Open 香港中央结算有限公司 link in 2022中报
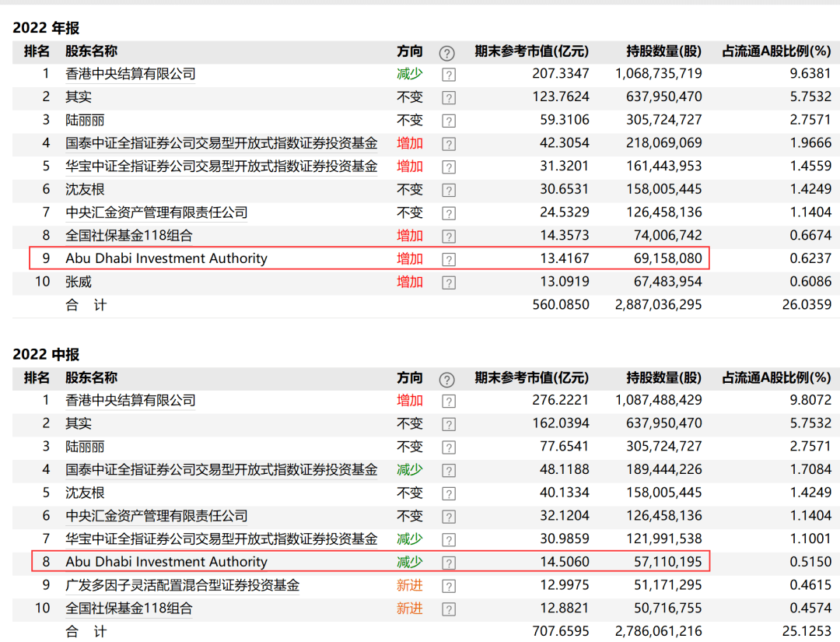This screenshot has width=840, height=642. pos(130,400)
